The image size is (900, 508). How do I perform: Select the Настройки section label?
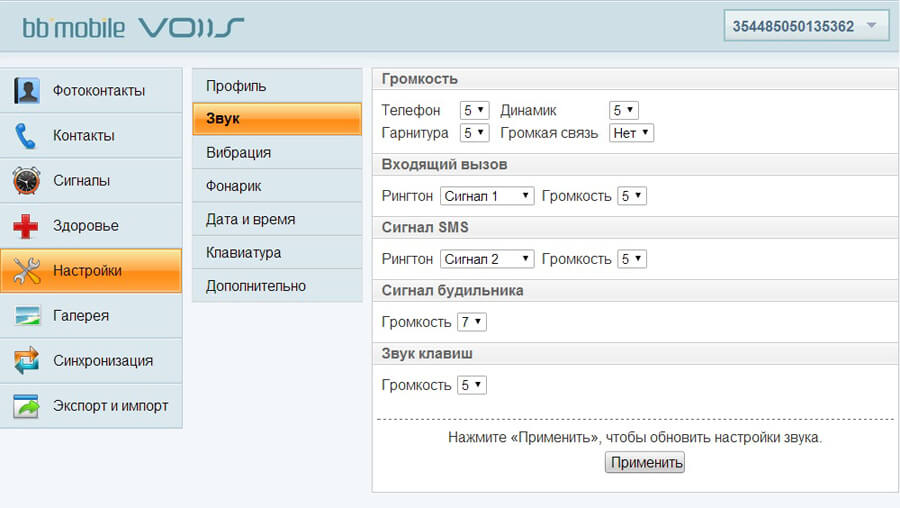pyautogui.click(x=87, y=271)
